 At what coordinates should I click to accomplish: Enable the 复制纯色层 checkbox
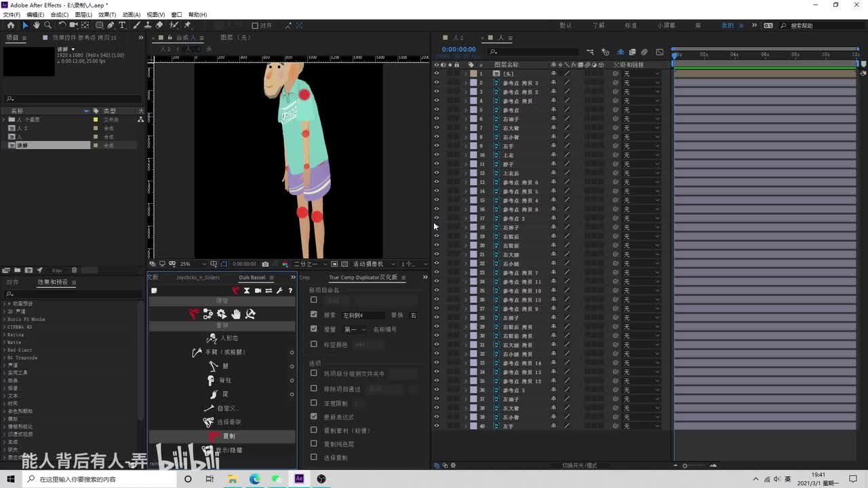(313, 443)
